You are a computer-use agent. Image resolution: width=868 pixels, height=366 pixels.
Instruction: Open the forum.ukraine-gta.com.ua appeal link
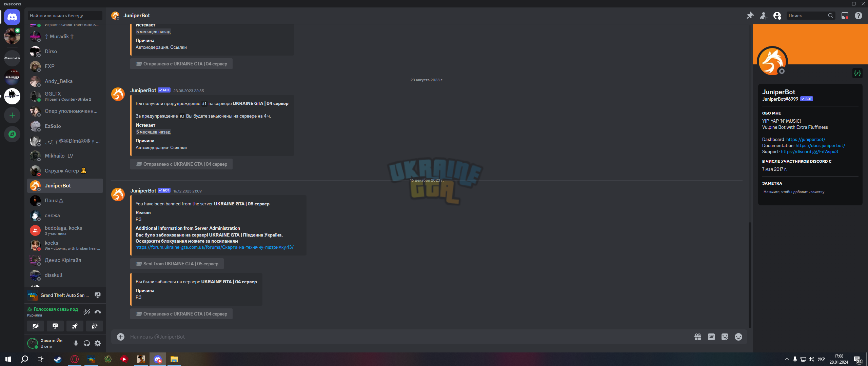[x=215, y=247]
